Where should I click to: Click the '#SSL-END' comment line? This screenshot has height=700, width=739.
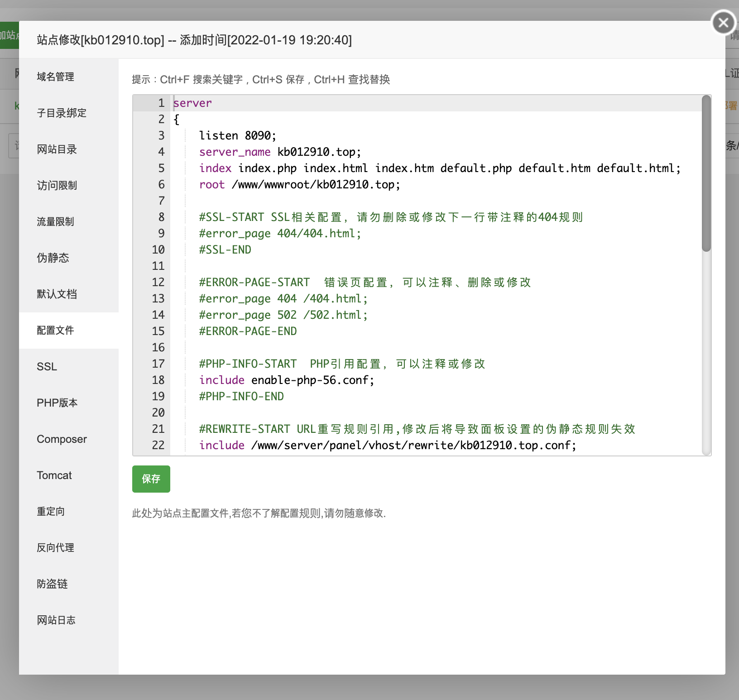[x=225, y=250]
